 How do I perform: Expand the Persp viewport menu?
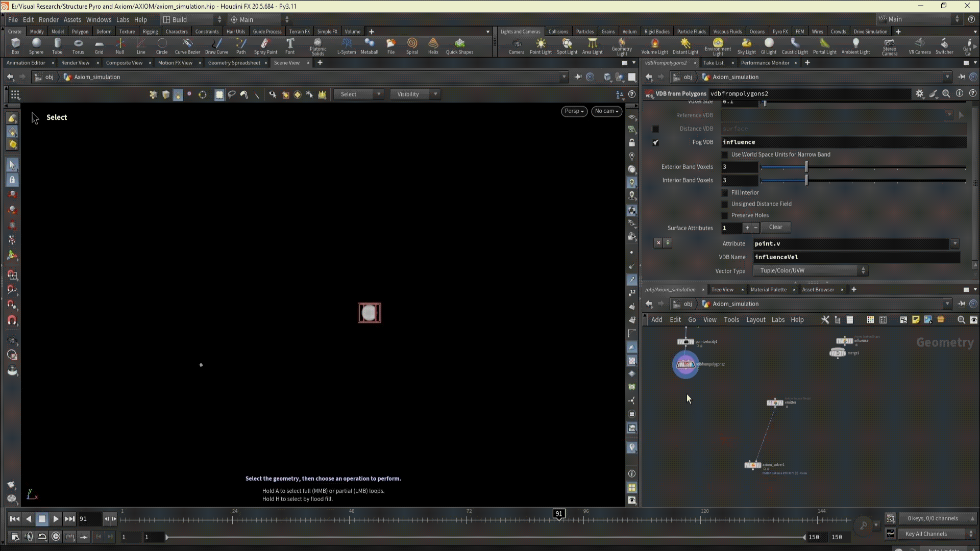(x=574, y=111)
